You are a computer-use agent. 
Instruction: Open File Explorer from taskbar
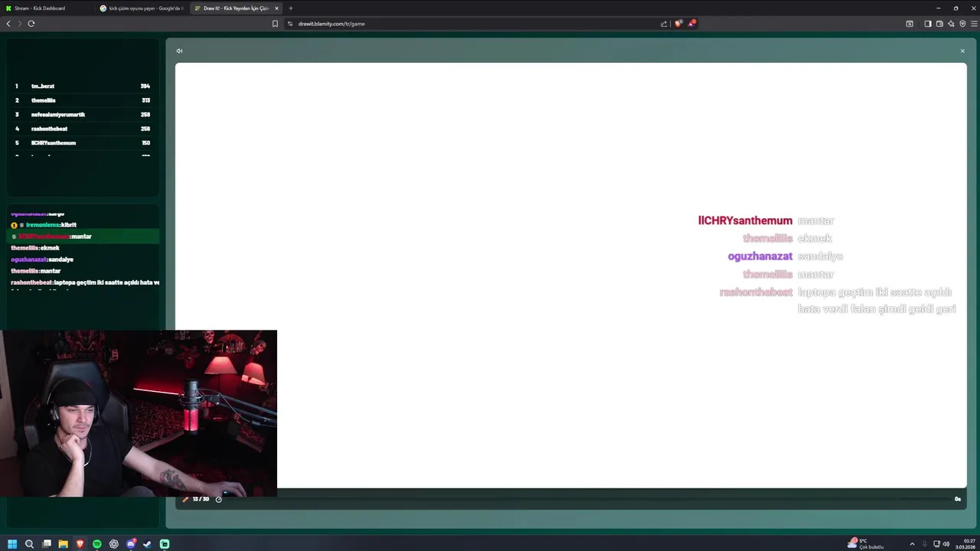point(64,544)
